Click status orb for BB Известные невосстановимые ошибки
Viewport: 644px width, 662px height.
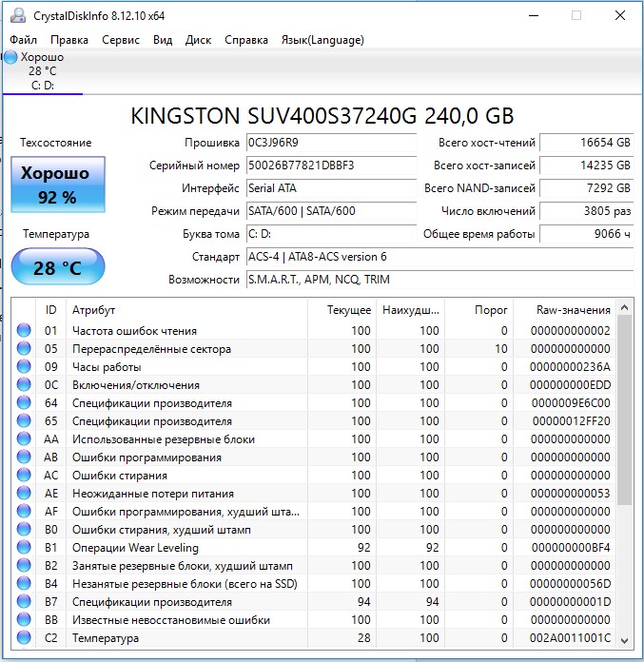coord(24,620)
